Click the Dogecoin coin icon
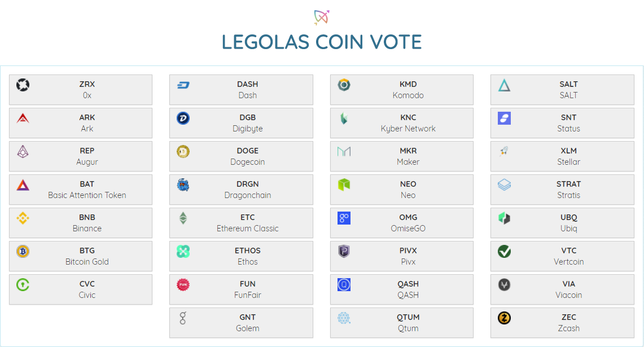The width and height of the screenshot is (644, 347). pyautogui.click(x=183, y=152)
